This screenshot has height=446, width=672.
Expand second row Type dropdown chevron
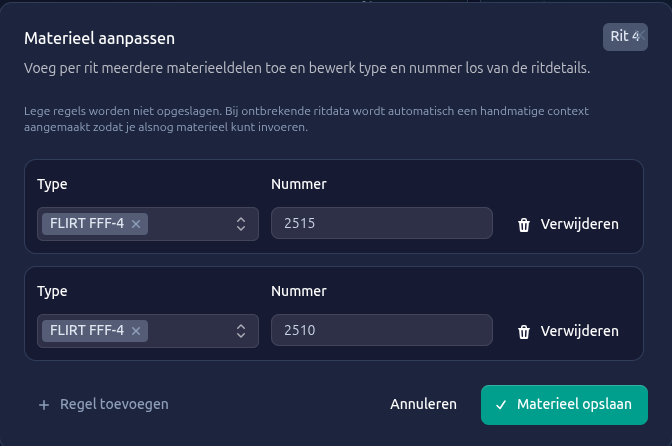pyautogui.click(x=241, y=330)
